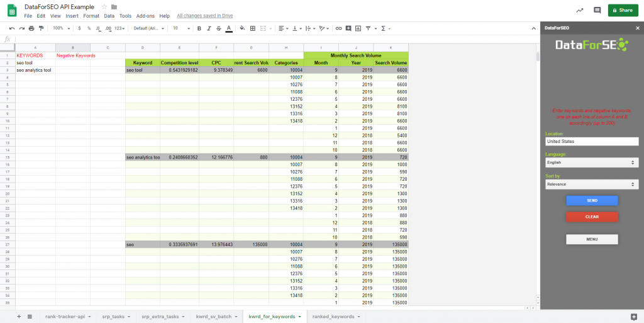Open the Edit menu
The image size is (644, 323).
click(41, 16)
